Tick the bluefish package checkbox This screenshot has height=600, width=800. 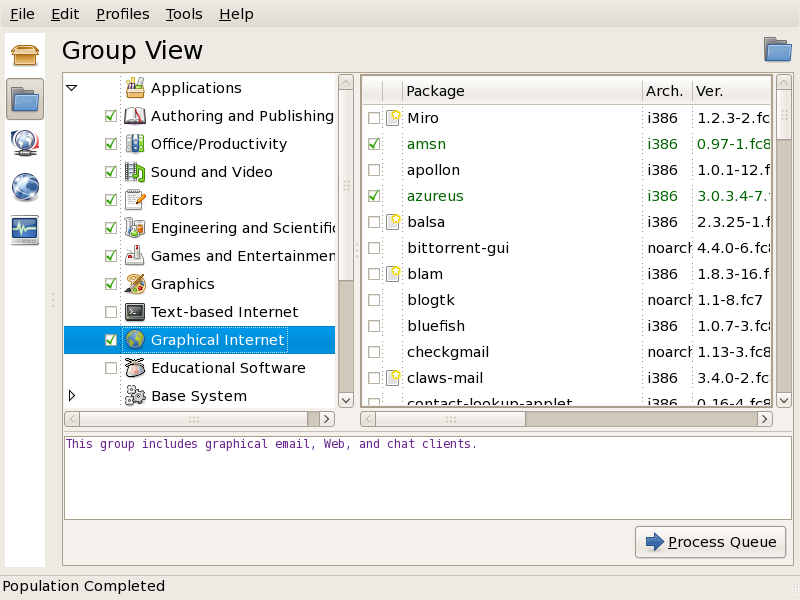374,326
